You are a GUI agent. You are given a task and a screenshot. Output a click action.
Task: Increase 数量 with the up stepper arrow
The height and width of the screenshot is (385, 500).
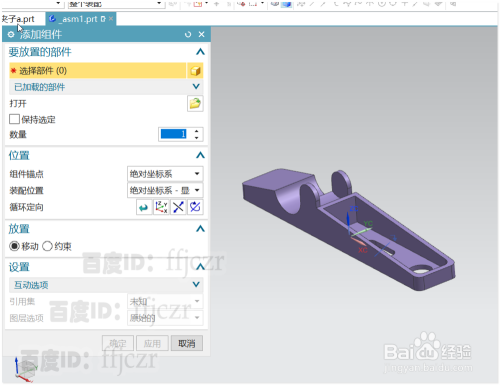pos(197,131)
